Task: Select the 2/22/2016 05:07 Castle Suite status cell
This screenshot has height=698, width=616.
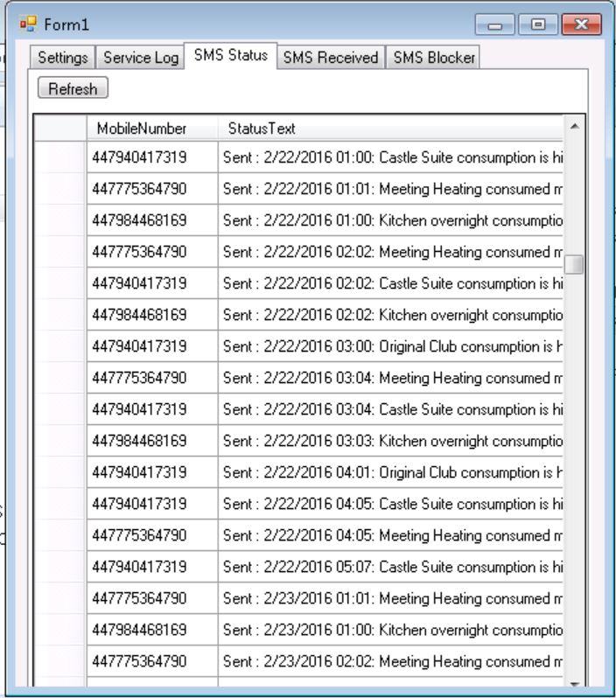Action: (389, 567)
